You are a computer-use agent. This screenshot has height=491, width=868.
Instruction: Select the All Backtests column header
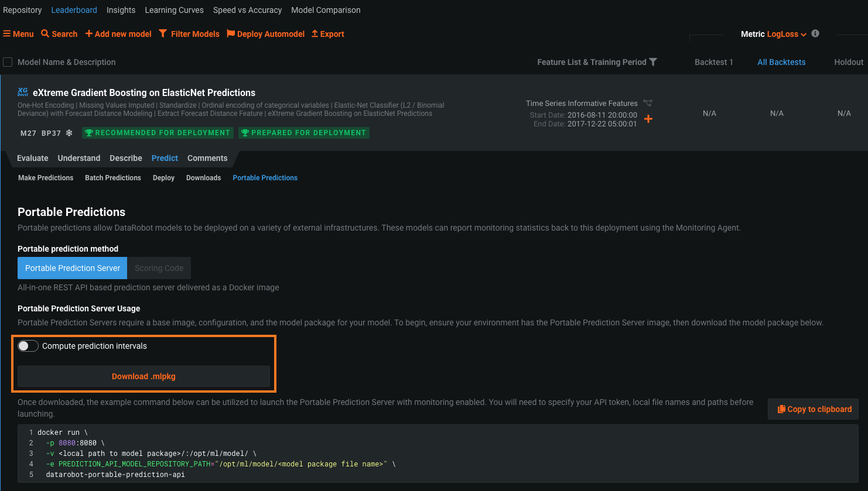781,62
